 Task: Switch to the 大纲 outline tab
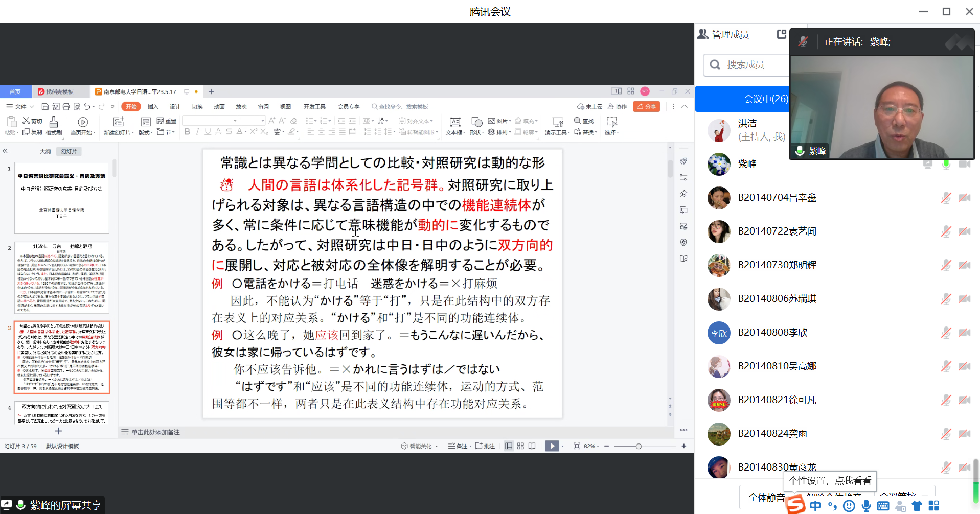click(45, 152)
